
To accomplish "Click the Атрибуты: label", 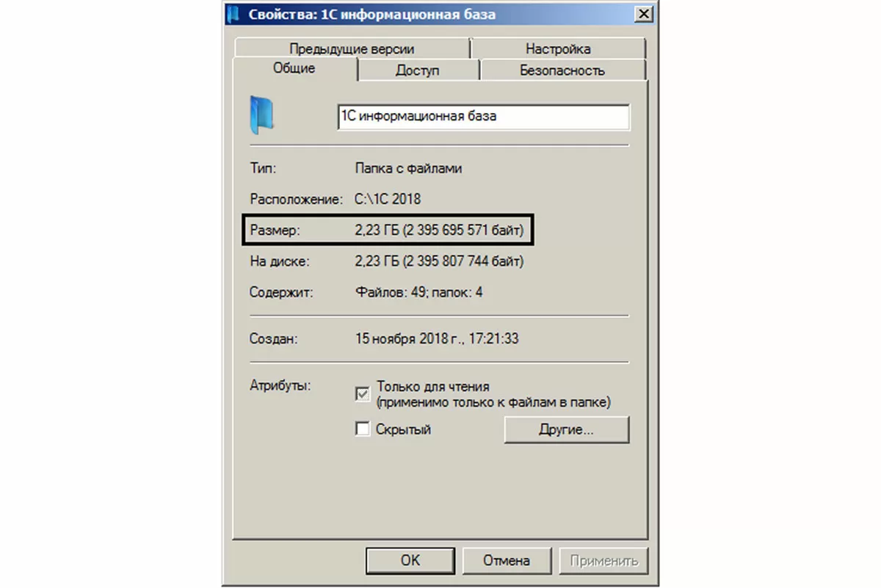I will 280,385.
